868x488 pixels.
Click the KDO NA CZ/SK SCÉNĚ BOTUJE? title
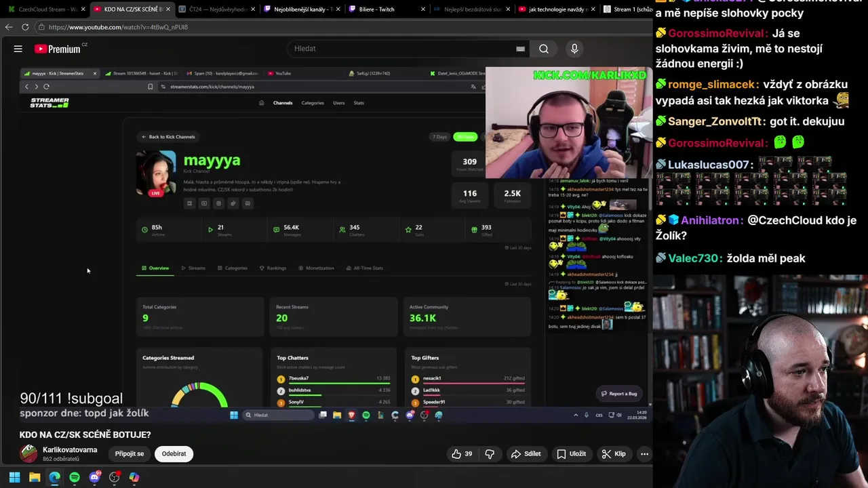pyautogui.click(x=85, y=435)
